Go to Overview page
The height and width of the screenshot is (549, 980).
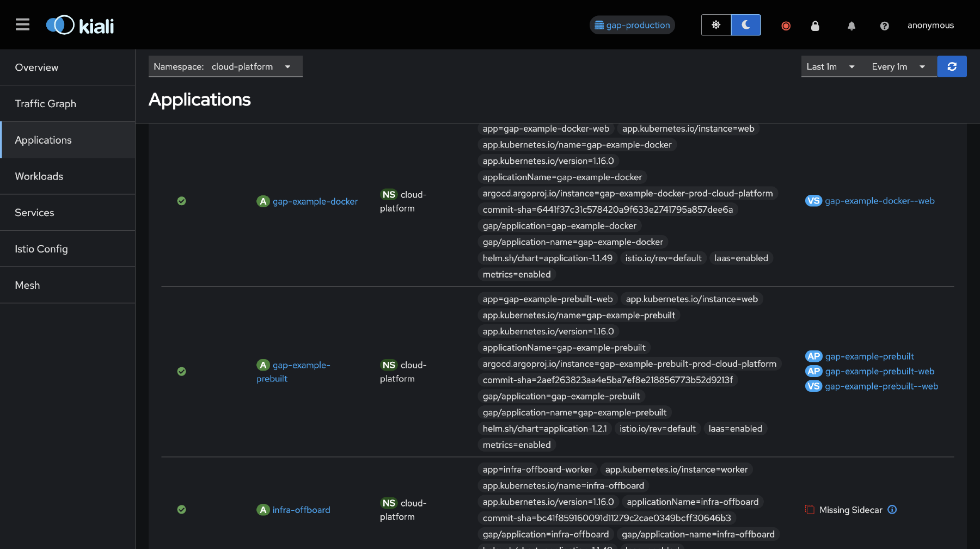pos(68,67)
